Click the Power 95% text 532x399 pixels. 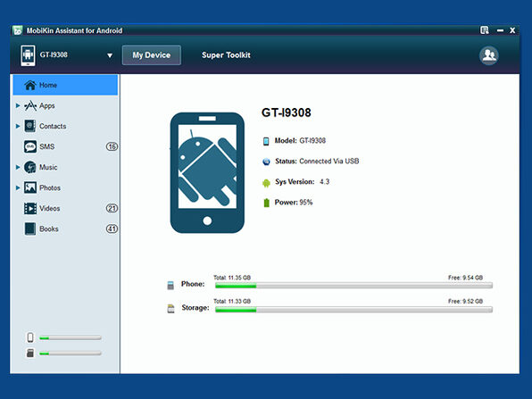click(x=294, y=203)
